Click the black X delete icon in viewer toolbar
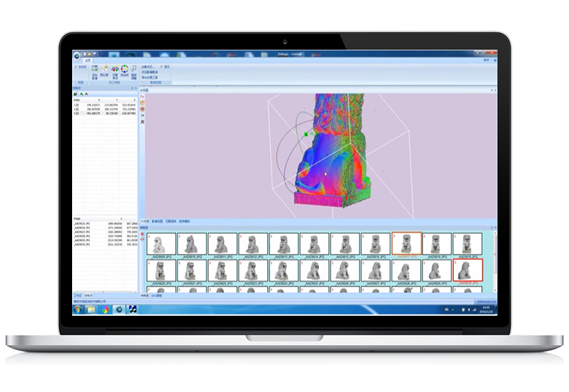 click(x=142, y=122)
